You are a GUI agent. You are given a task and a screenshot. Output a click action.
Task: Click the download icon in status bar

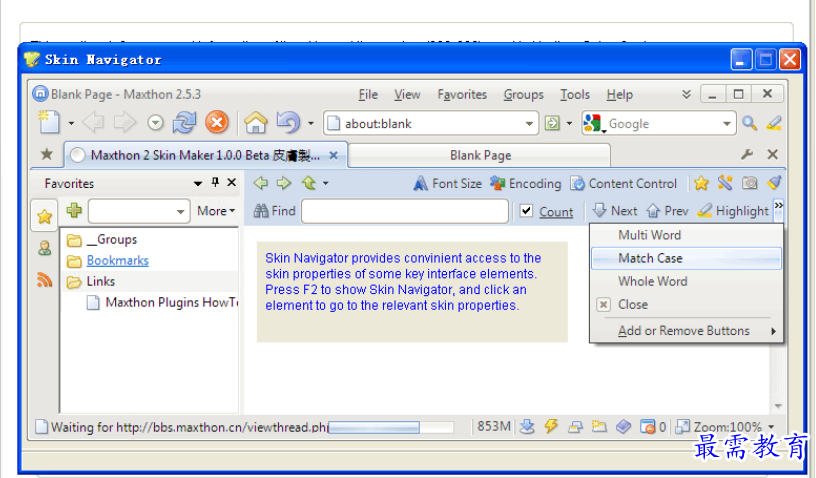pos(527,427)
